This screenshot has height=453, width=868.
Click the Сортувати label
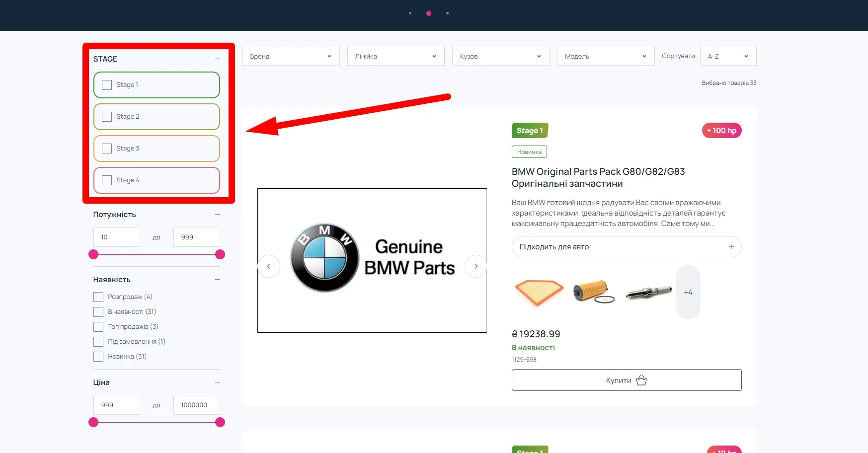(x=678, y=56)
